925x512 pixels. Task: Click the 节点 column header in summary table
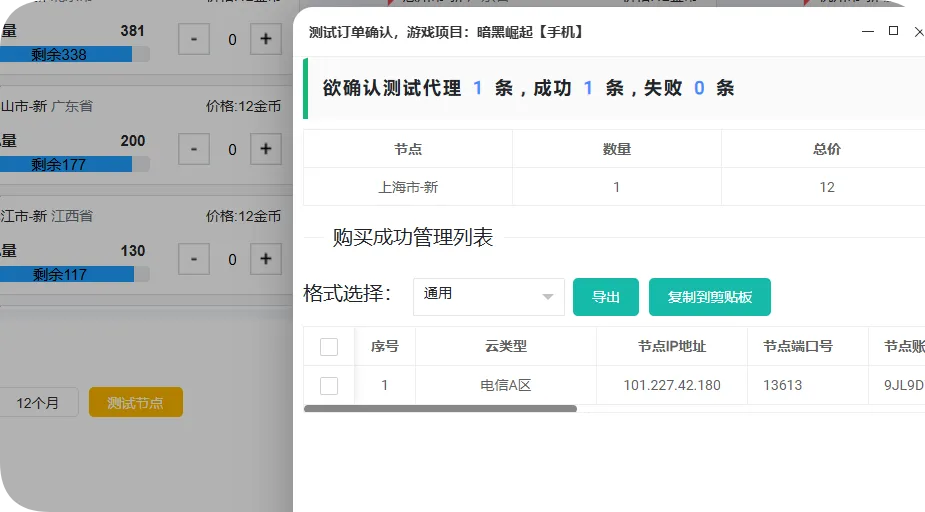coord(408,149)
